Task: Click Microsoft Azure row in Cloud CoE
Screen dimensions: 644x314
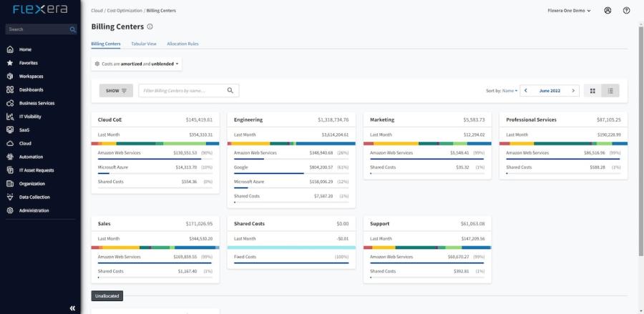Action: [x=155, y=168]
